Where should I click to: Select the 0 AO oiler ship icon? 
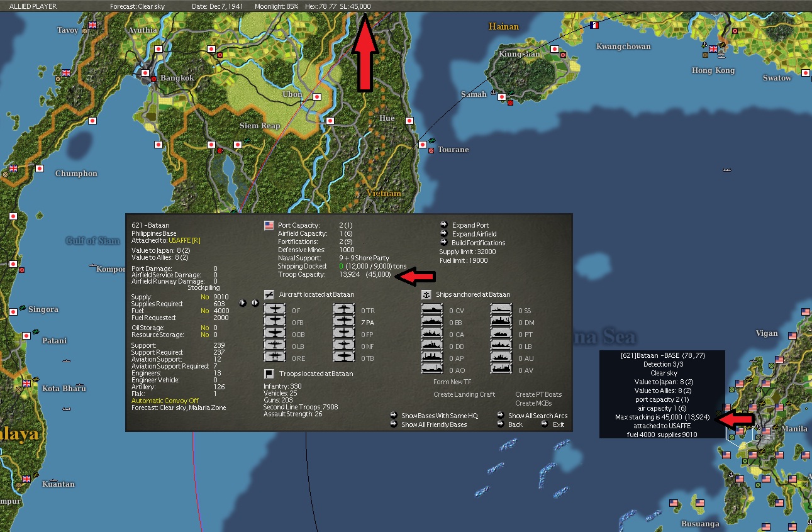[432, 370]
